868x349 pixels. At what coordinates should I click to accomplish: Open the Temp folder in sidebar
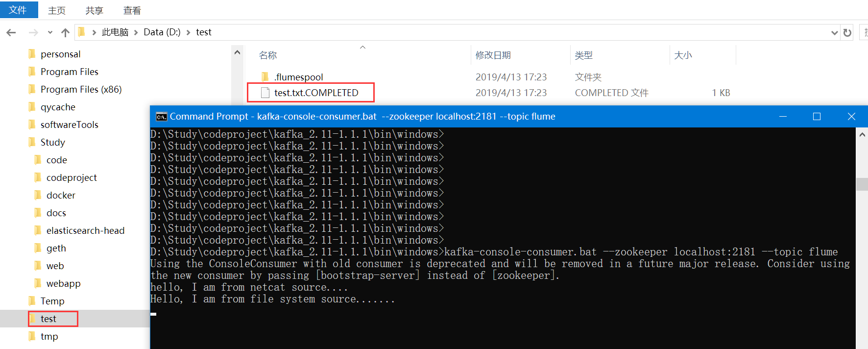[52, 301]
